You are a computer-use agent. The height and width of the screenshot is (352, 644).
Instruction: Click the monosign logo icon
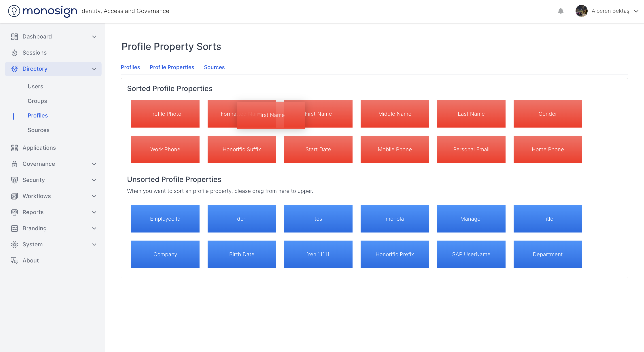click(x=14, y=11)
